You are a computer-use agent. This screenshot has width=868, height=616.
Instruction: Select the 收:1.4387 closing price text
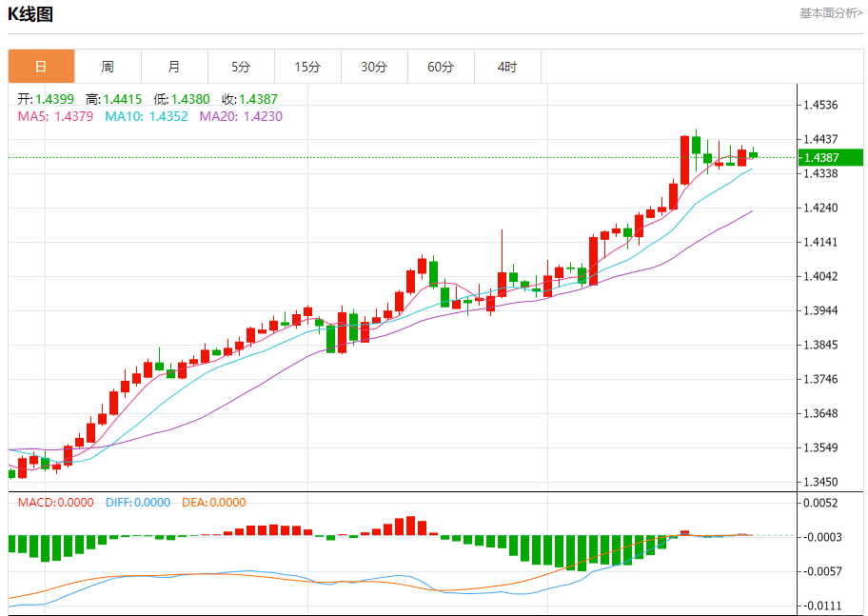coord(250,99)
